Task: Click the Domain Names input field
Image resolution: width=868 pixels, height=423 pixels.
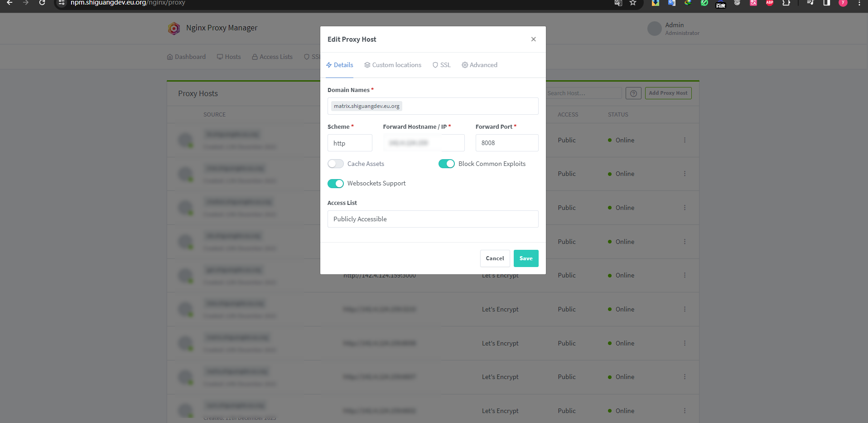Action: 433,106
